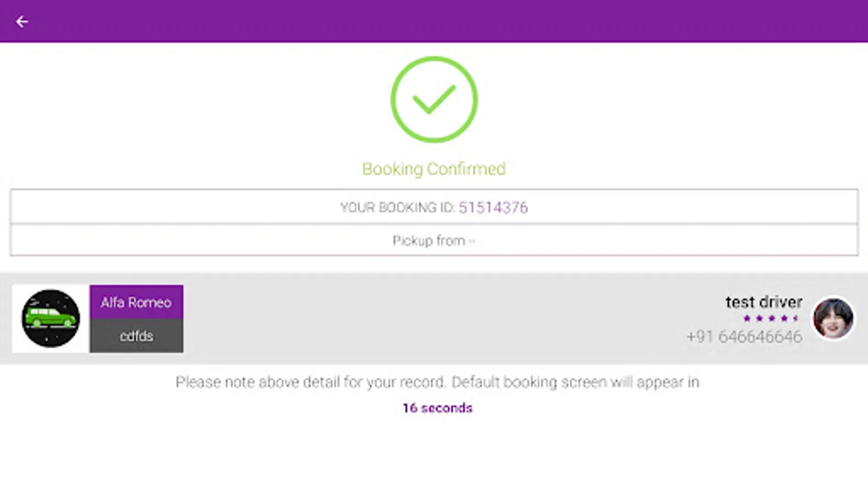This screenshot has height=495, width=868.
Task: Tap the cdfds plate label
Action: pyautogui.click(x=136, y=336)
